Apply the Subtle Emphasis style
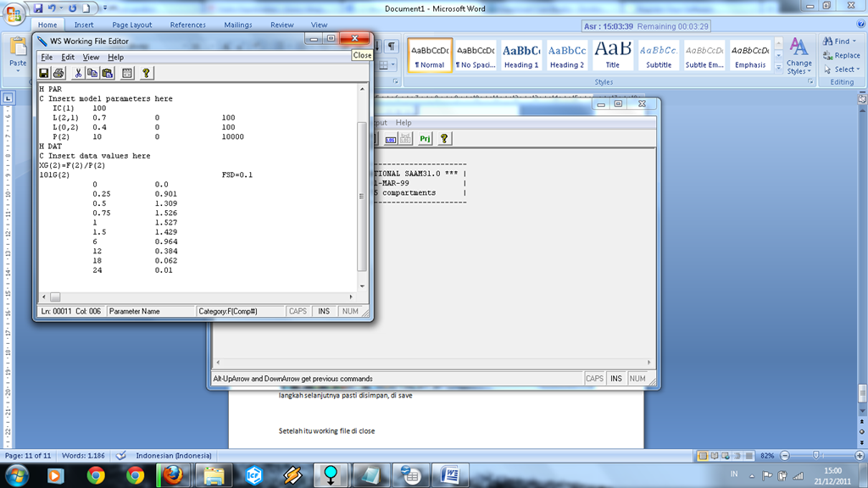 (704, 55)
